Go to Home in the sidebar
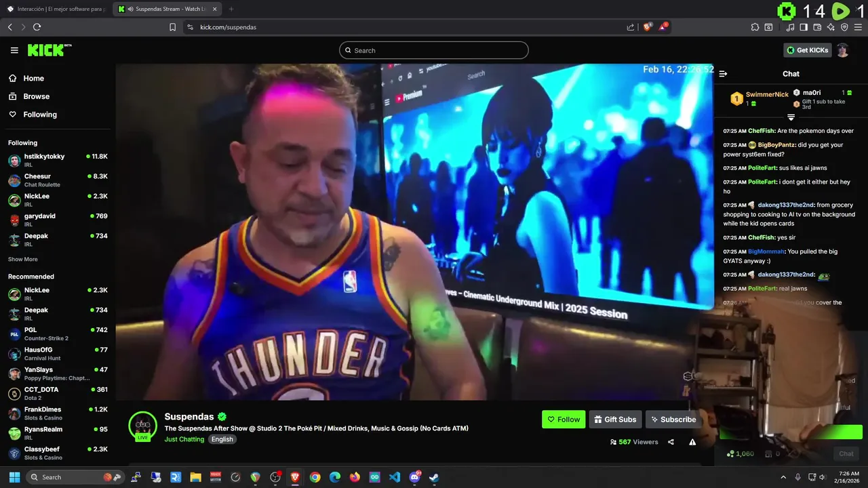The image size is (868, 488). [33, 78]
